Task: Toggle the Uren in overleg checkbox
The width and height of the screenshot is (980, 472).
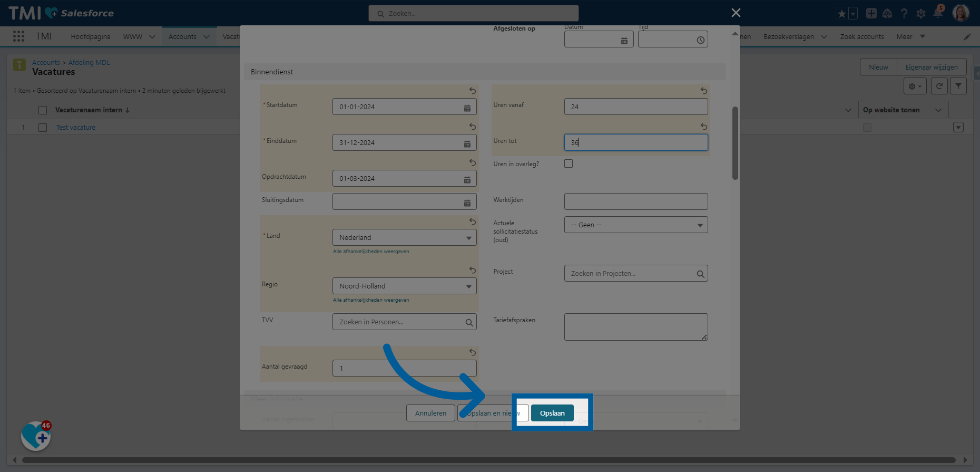Action: [x=569, y=163]
